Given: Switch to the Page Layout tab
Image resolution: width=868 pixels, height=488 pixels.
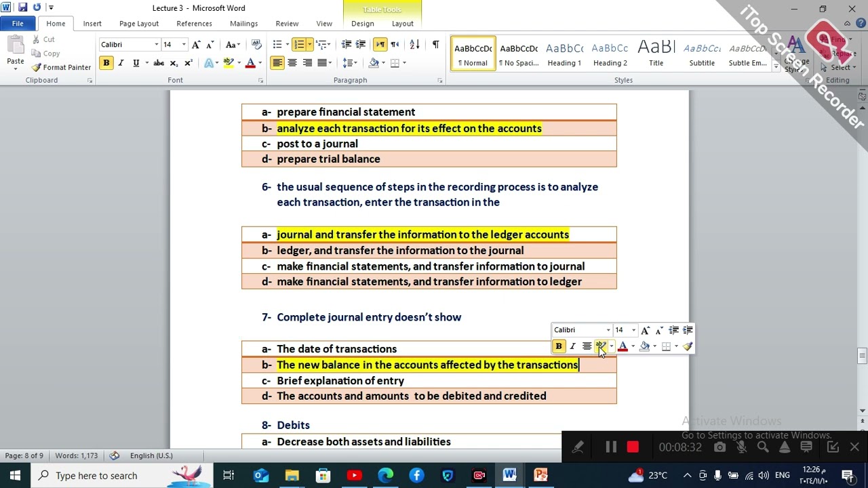Looking at the screenshot, I should (139, 24).
